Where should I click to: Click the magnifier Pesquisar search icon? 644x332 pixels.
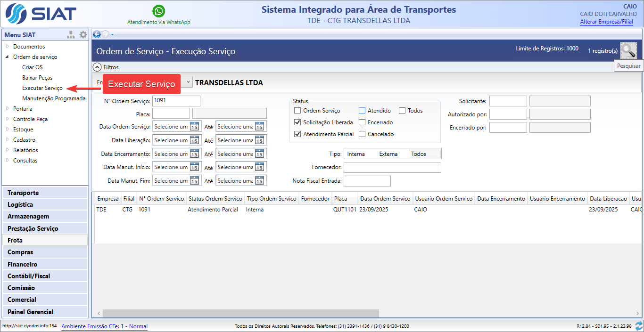click(x=628, y=50)
